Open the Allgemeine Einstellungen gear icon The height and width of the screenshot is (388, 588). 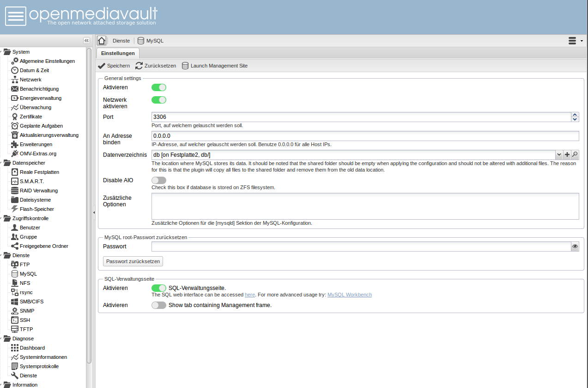click(15, 61)
